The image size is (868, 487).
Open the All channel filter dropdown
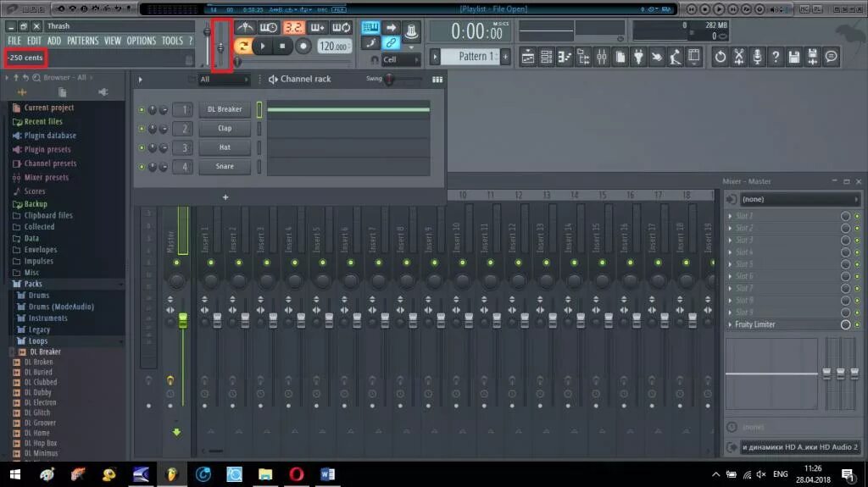click(224, 80)
